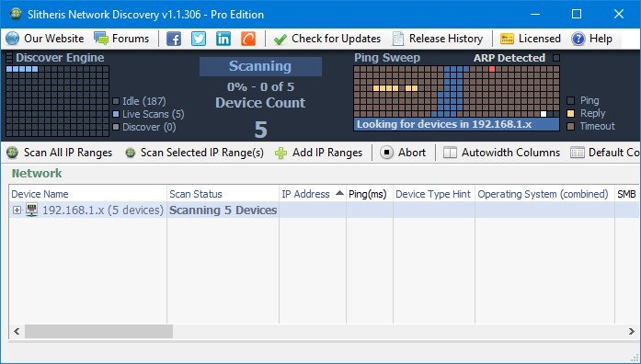
Task: Click the Discover legend swatch
Action: point(116,127)
